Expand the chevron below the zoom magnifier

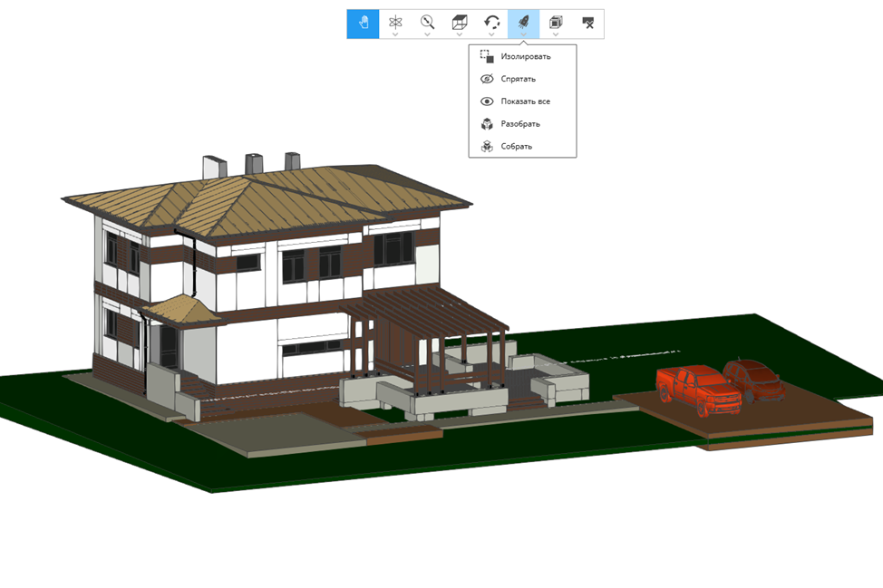tap(427, 34)
